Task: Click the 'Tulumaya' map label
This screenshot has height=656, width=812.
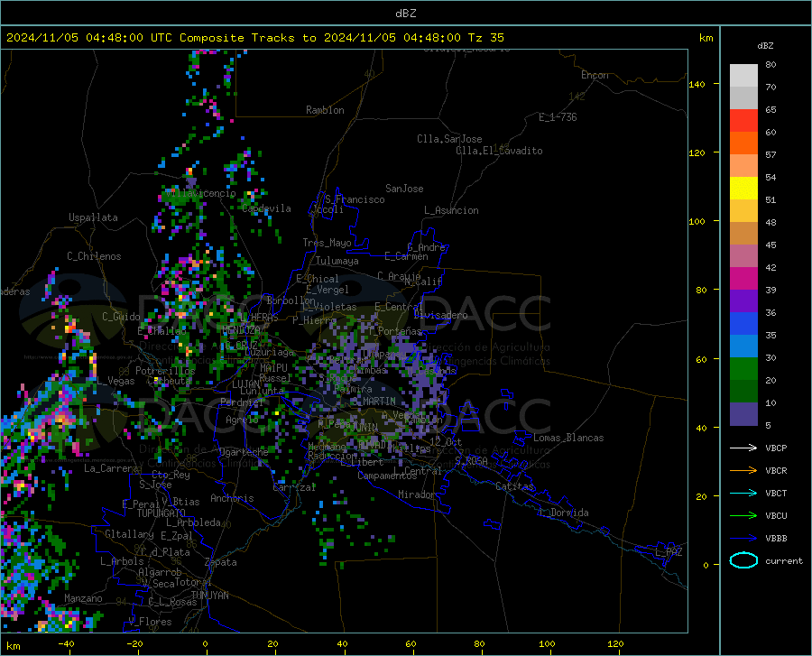Action: [x=337, y=261]
